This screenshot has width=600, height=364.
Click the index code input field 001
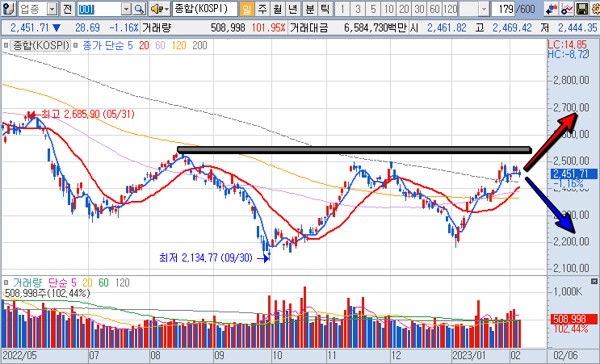click(x=100, y=10)
